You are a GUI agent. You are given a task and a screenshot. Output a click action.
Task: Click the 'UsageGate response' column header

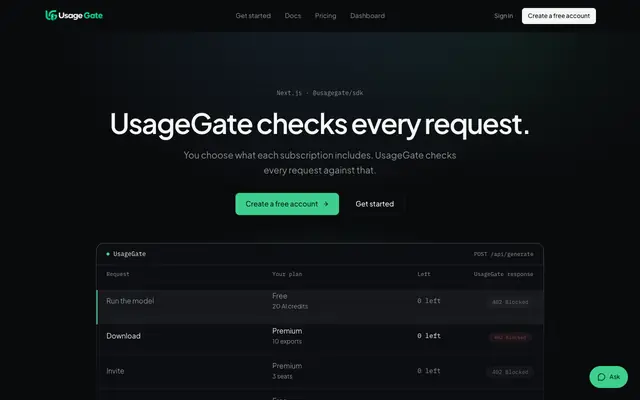[x=503, y=274]
